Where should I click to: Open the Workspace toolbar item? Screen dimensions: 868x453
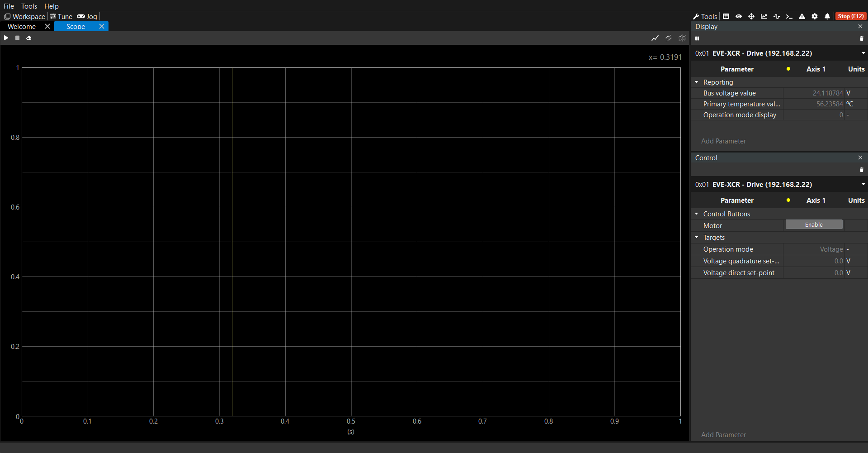(25, 16)
